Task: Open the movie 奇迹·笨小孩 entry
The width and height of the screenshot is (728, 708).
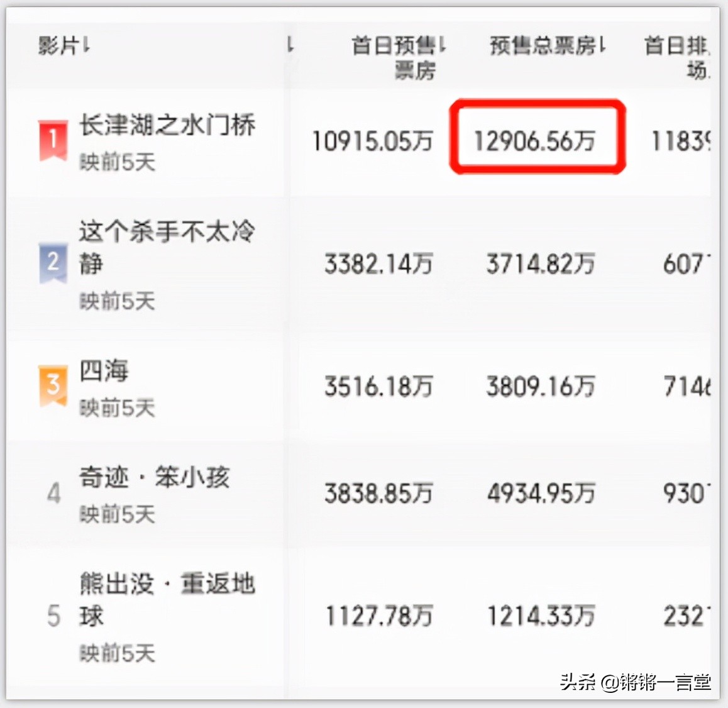Action: tap(156, 478)
